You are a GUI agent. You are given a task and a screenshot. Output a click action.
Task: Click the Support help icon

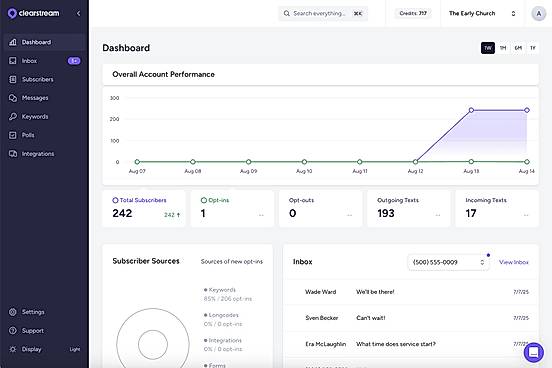point(13,331)
